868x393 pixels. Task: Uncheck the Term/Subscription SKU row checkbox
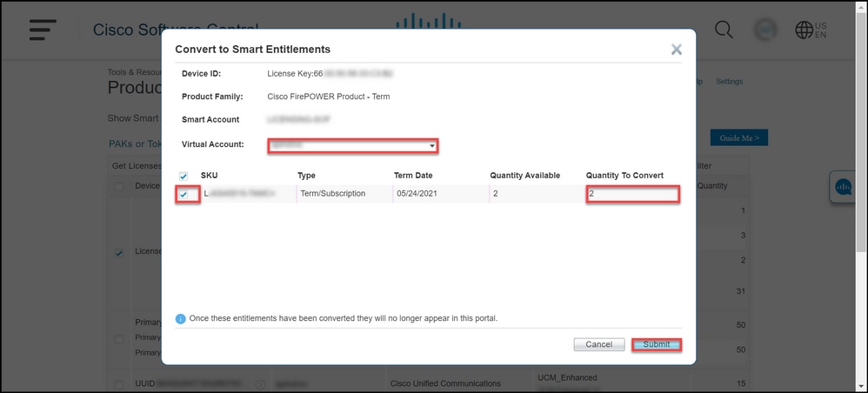pyautogui.click(x=184, y=194)
